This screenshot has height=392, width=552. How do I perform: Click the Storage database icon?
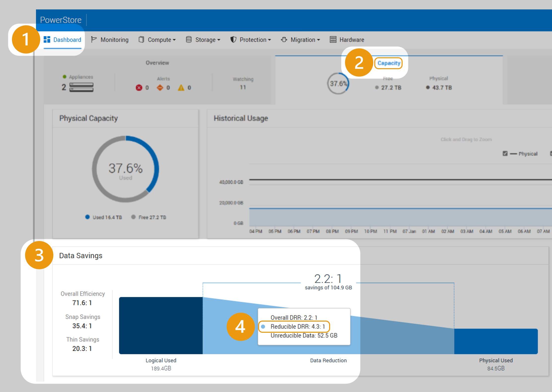189,40
